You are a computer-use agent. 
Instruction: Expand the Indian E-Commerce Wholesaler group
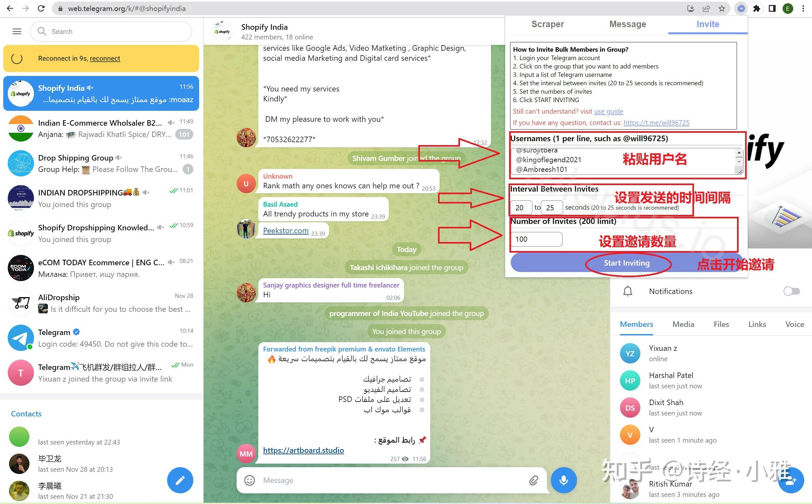[101, 128]
